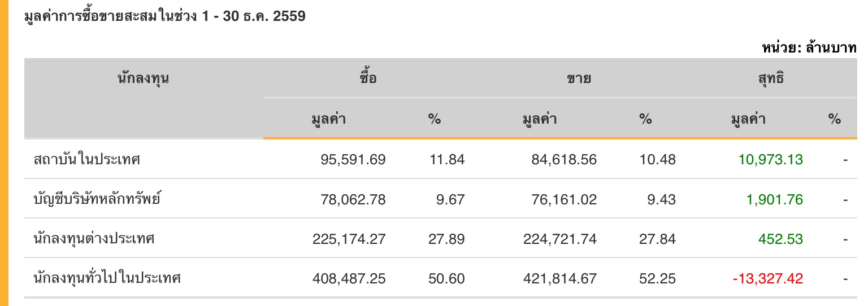Viewport: 868px width, 306px height.
Task: Select the sell value 421,814.67
Action: click(x=559, y=278)
